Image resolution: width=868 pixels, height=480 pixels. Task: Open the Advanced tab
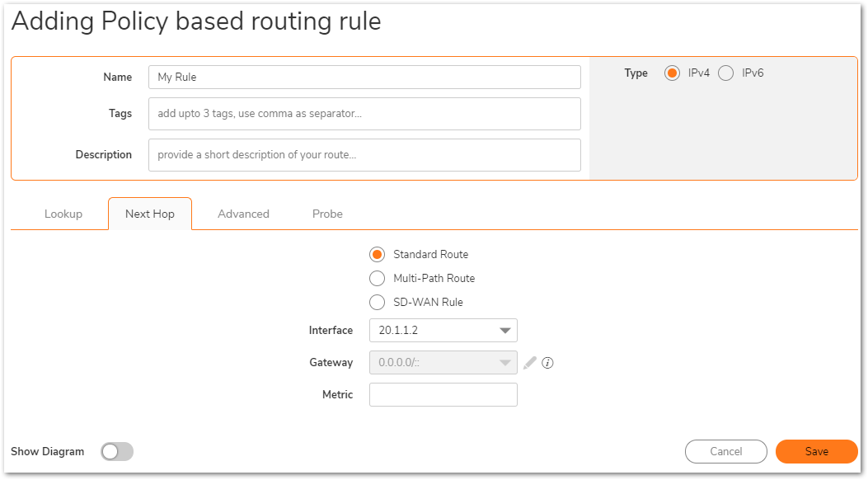coord(243,214)
